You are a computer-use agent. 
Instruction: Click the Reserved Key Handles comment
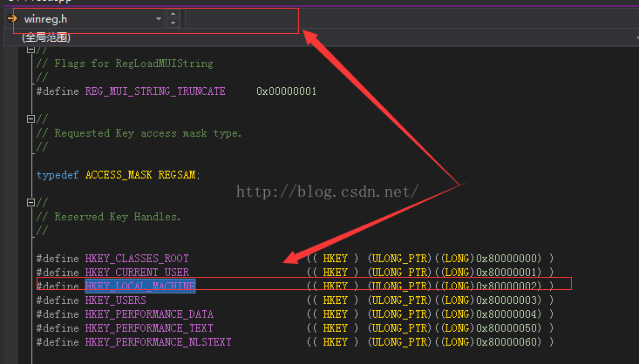click(x=108, y=217)
